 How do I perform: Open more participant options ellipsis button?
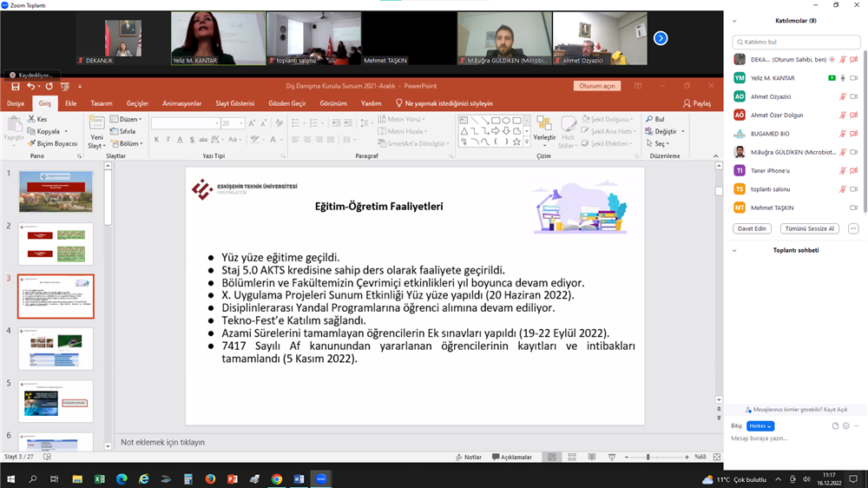pos(853,228)
